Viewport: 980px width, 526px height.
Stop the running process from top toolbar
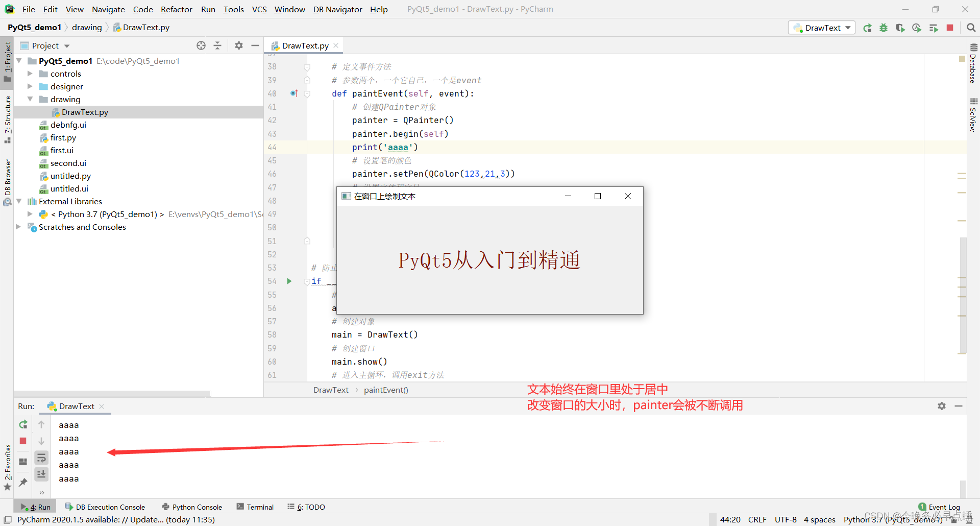tap(950, 28)
